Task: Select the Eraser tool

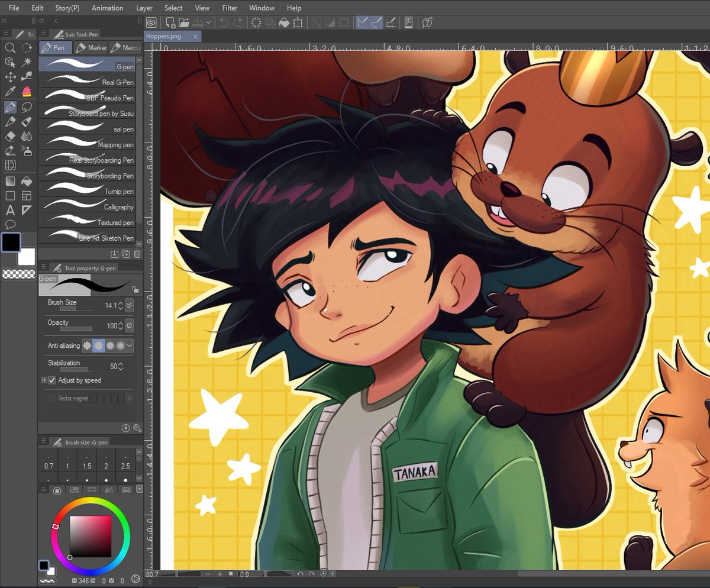Action: click(10, 136)
